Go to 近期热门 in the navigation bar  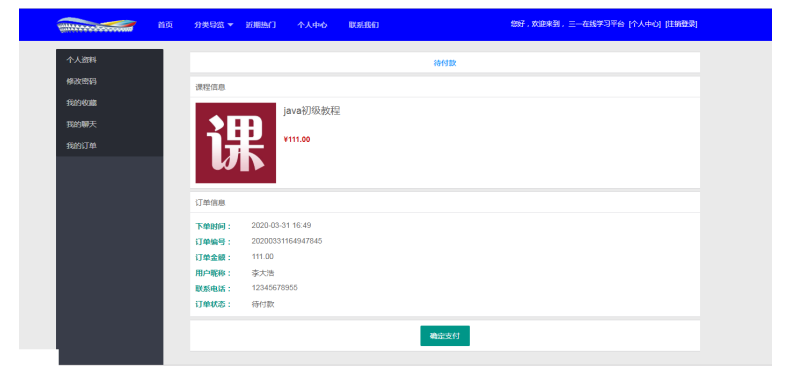261,25
